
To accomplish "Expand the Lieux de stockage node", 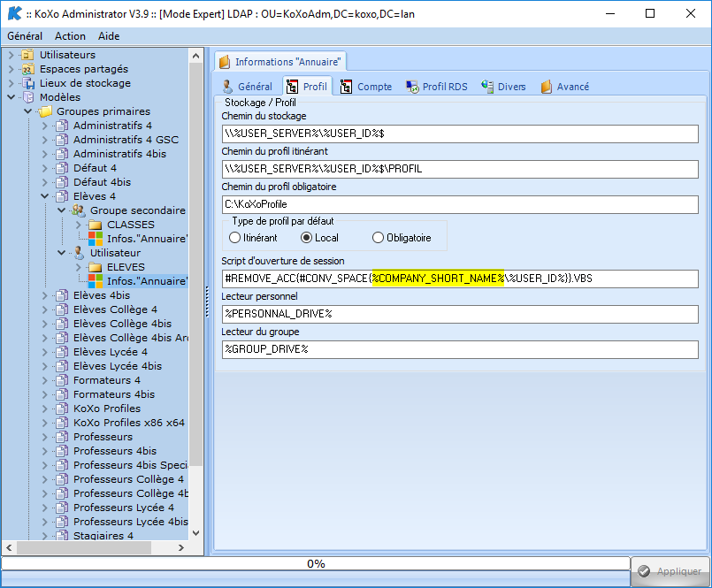I will pyautogui.click(x=11, y=83).
